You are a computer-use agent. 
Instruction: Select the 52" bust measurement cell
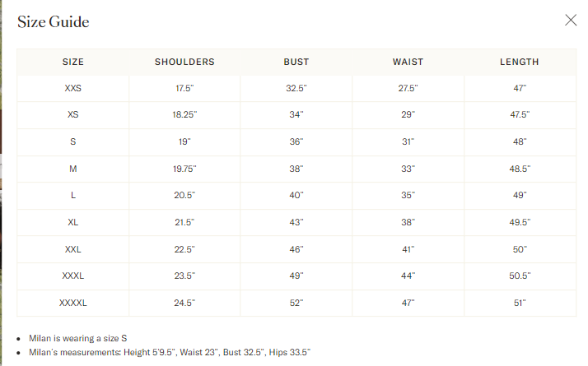296,303
